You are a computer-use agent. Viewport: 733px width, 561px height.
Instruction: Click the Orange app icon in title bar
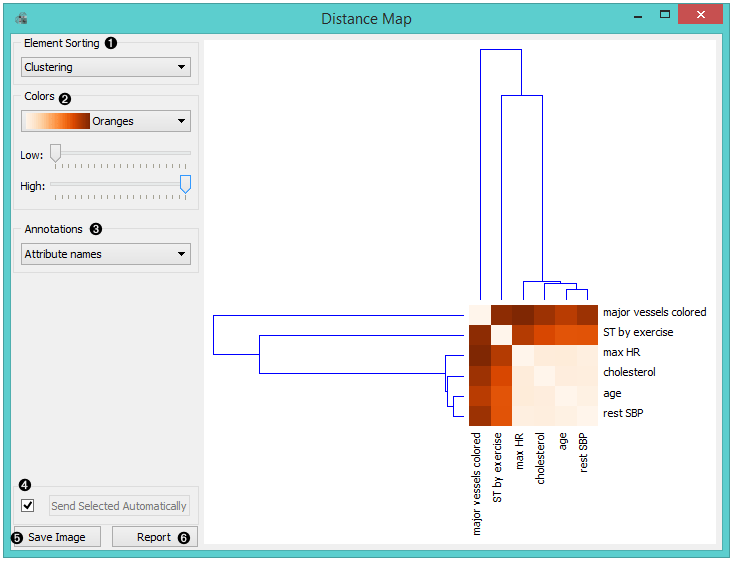(x=22, y=18)
